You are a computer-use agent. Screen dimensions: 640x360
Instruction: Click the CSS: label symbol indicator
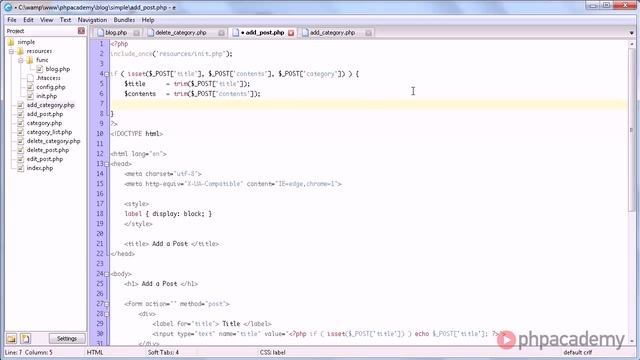click(x=273, y=352)
